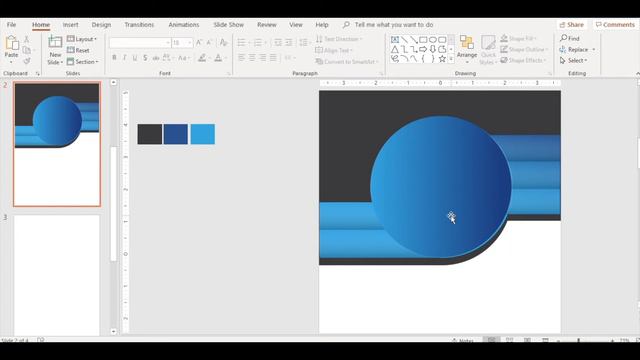The height and width of the screenshot is (360, 640).
Task: Select the Triangle shape in shapes gallery
Action: click(x=395, y=49)
